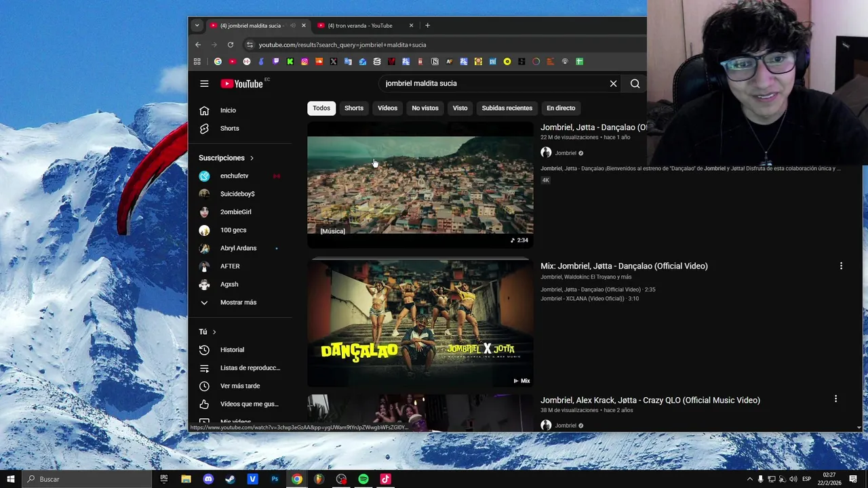868x488 pixels.
Task: Reload the current page
Action: pyautogui.click(x=231, y=45)
